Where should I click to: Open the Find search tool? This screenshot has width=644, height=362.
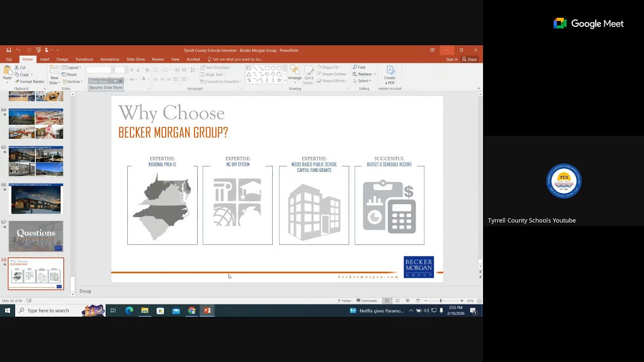(359, 67)
